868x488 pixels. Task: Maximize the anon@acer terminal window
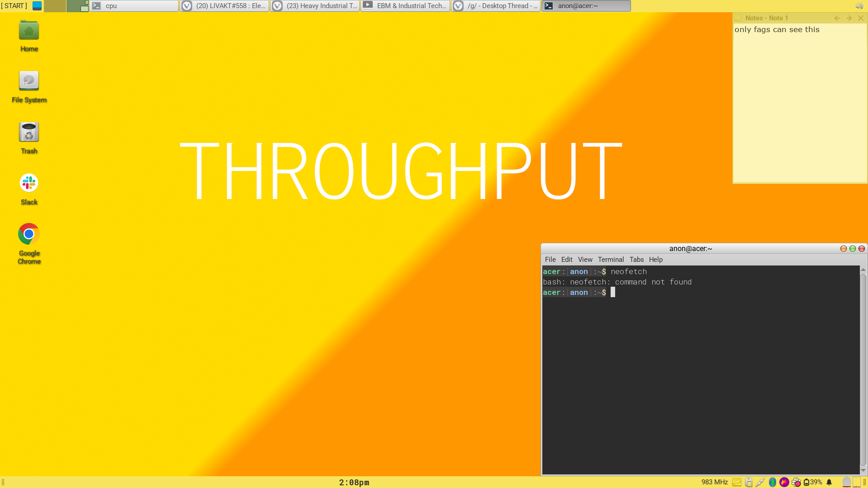[853, 249]
